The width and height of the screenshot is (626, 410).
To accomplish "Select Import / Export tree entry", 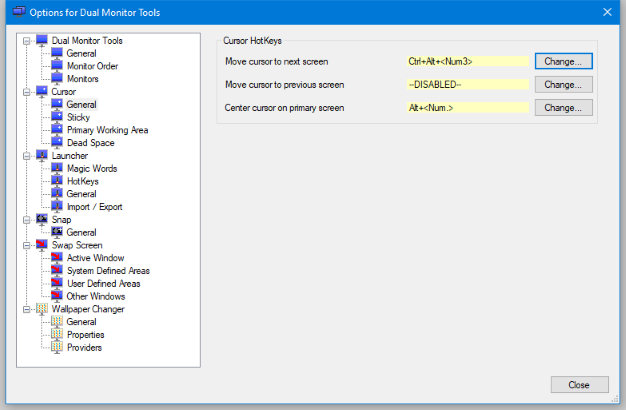I will click(x=95, y=206).
